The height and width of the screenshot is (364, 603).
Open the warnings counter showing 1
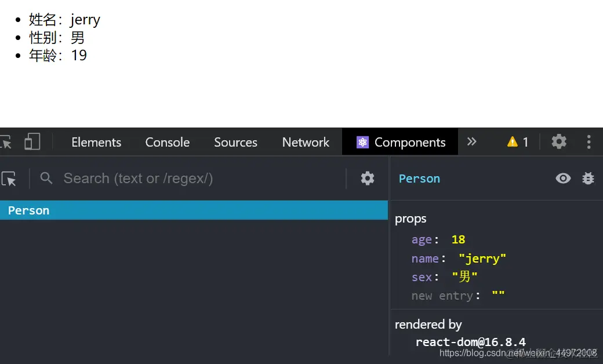pos(518,142)
